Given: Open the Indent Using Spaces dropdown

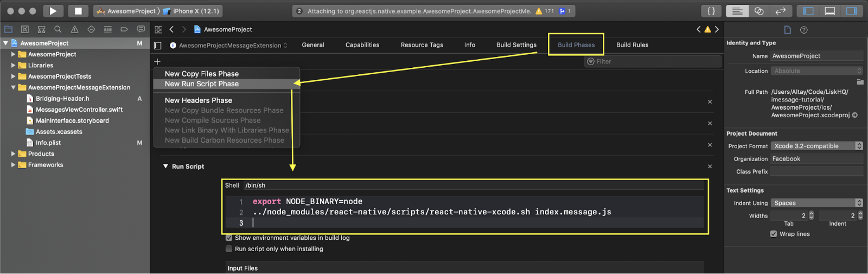Looking at the screenshot, I should 816,203.
